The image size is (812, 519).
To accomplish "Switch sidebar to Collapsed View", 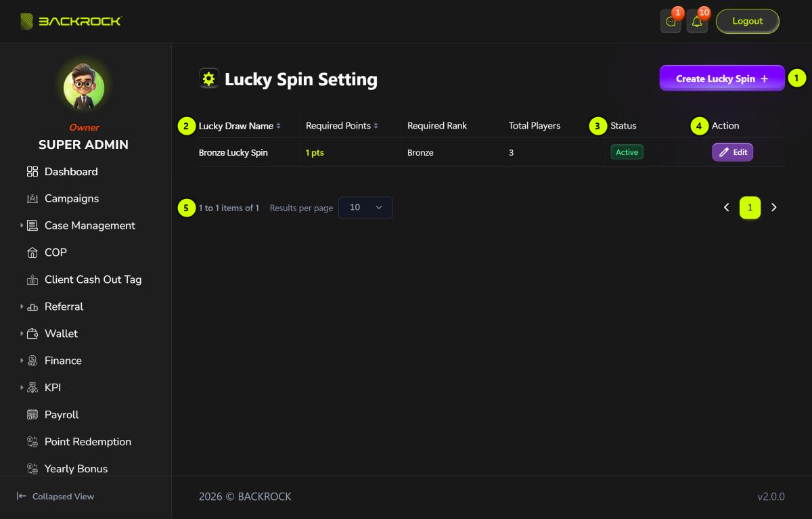I will 55,496.
